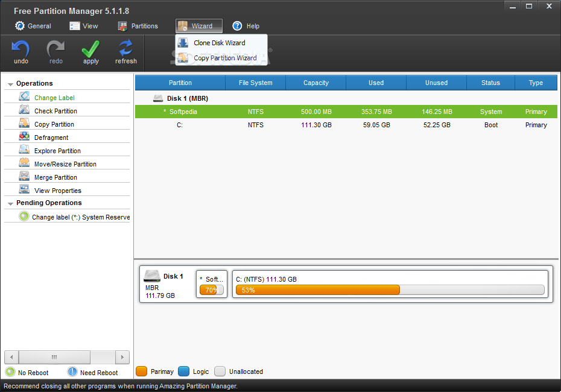The width and height of the screenshot is (561, 392).
Task: Open the View menu
Action: [x=84, y=26]
